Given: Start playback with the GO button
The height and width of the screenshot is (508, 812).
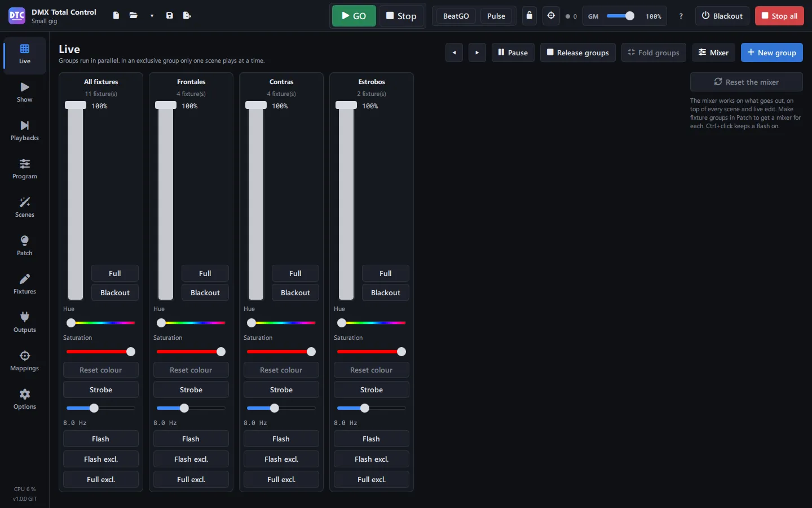Looking at the screenshot, I should pos(354,16).
